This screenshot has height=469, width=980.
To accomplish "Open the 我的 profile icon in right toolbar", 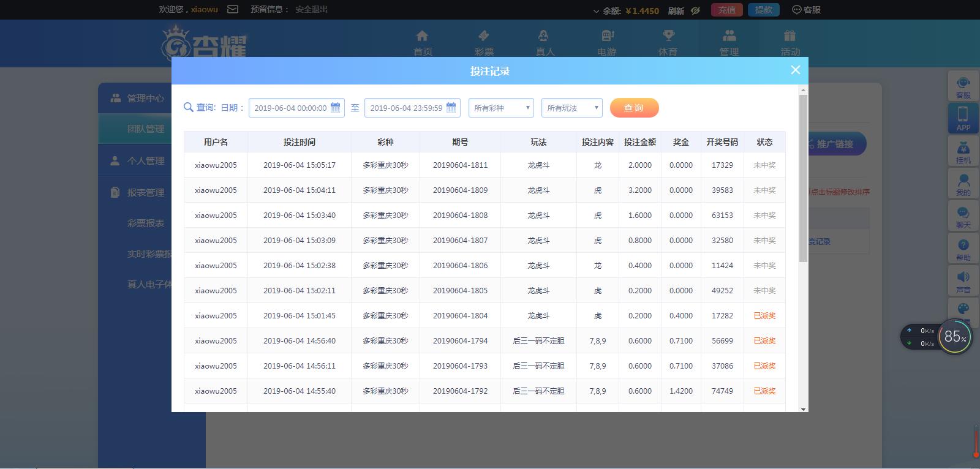I will point(963,184).
